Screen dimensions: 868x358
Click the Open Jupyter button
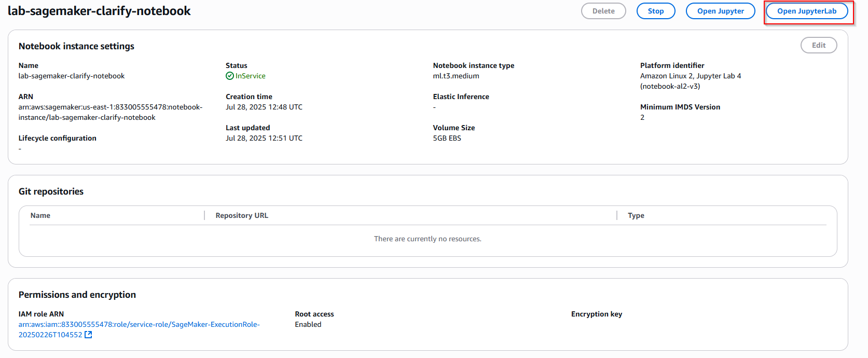(720, 11)
